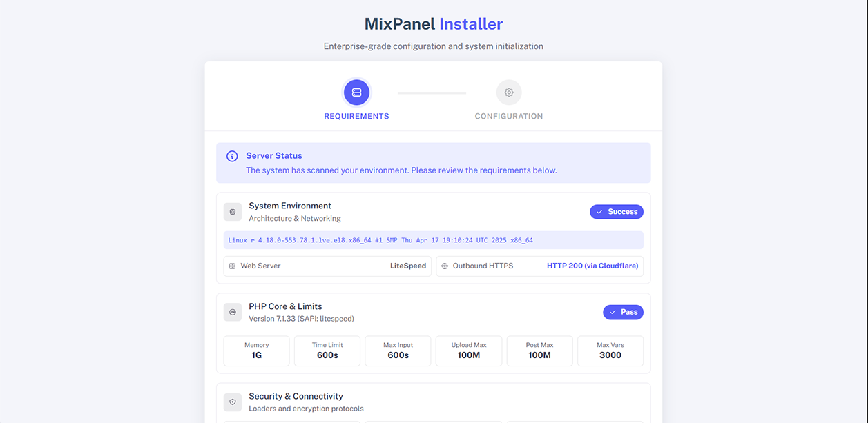Image resolution: width=868 pixels, height=423 pixels.
Task: Click HTTP 200 (via Cloudflare) text
Action: click(x=592, y=266)
